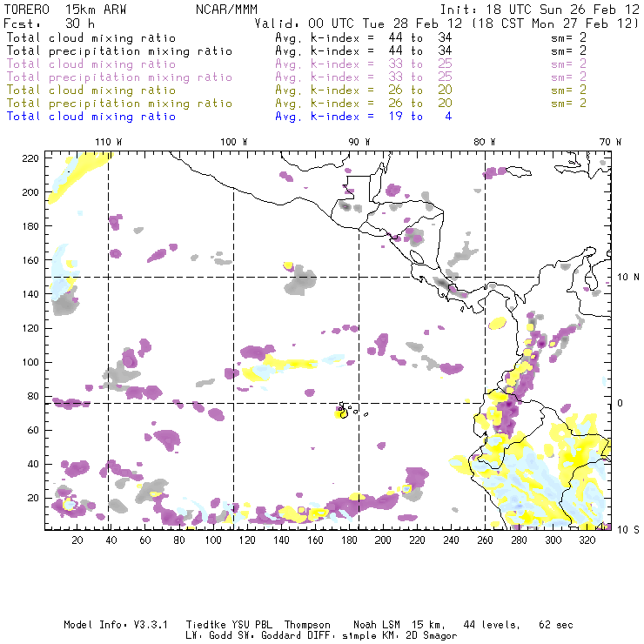Viewport: 644px width, 644px height.
Task: Click the blue 'Avg. k-index = 19 to 4' text
Action: click(x=363, y=117)
